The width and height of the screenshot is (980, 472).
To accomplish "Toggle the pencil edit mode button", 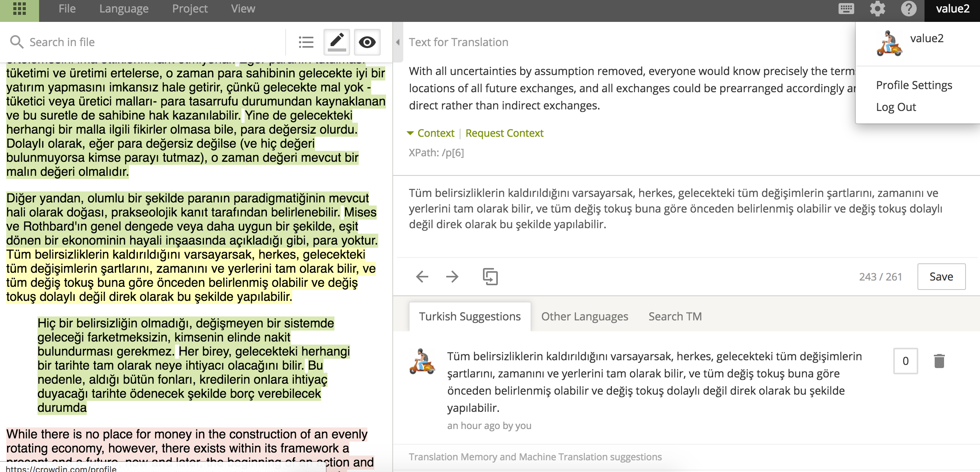I will (336, 42).
